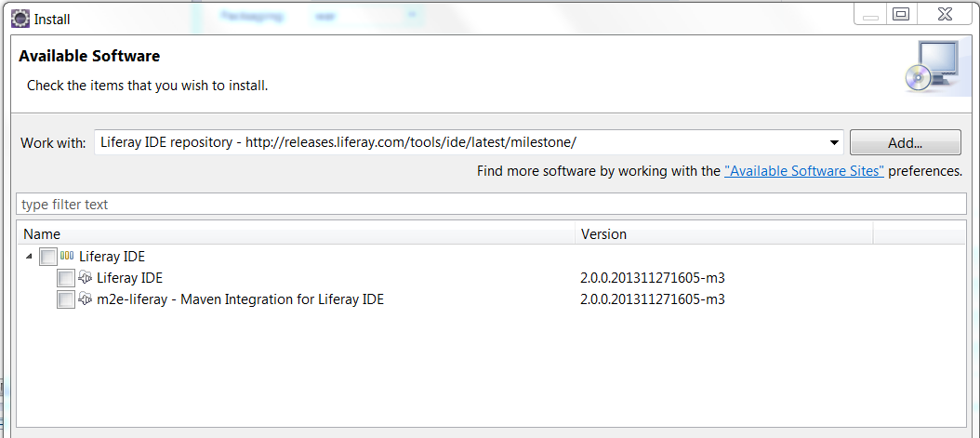Viewport: 980px width, 438px height.
Task: Click the Liferay IDE category icon
Action: tap(67, 256)
